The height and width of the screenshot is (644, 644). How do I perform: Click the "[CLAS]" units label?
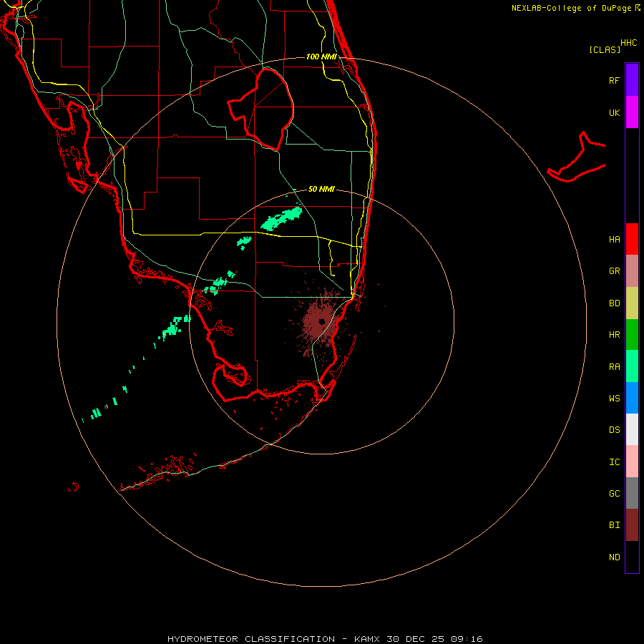(x=605, y=49)
